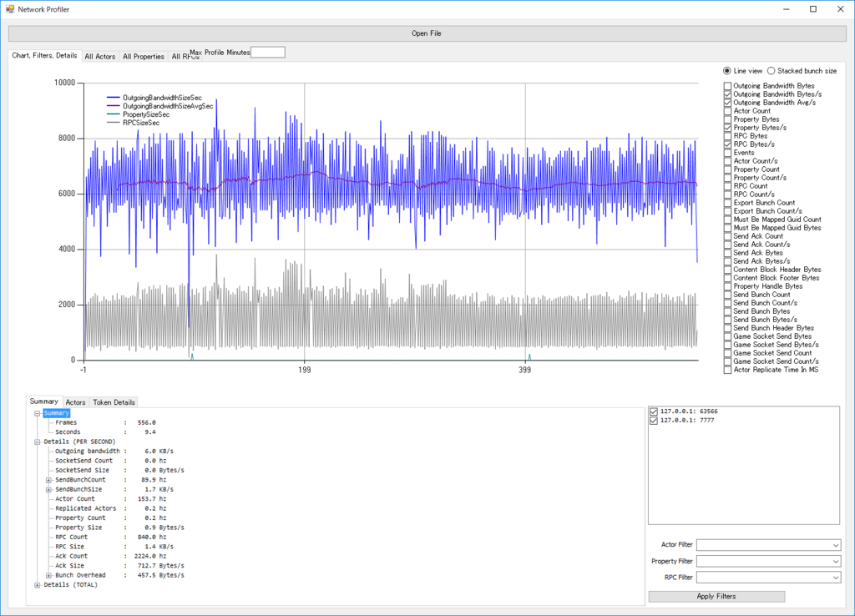The height and width of the screenshot is (616, 855).
Task: Uncheck the 127.0.0.1: 7777 connection
Action: coord(654,421)
